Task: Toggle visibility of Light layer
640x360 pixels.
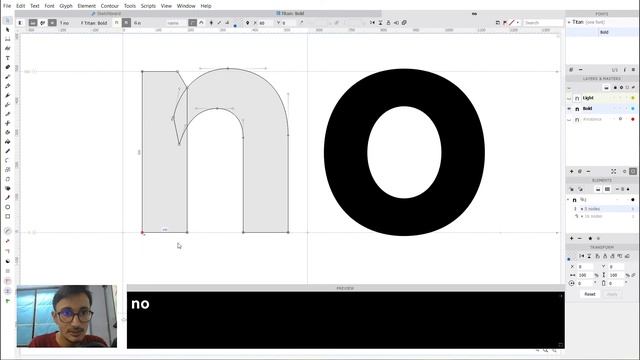Action: (x=569, y=98)
